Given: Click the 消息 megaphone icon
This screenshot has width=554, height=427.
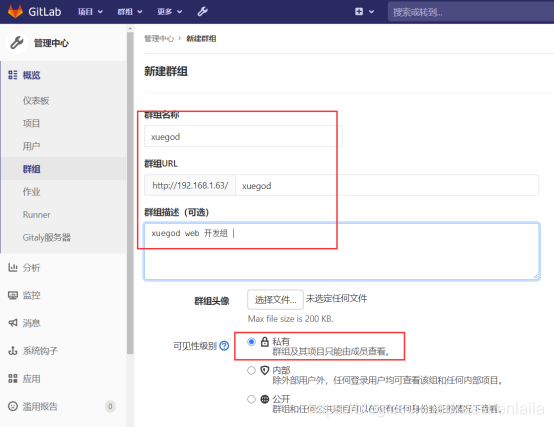Looking at the screenshot, I should [x=13, y=323].
